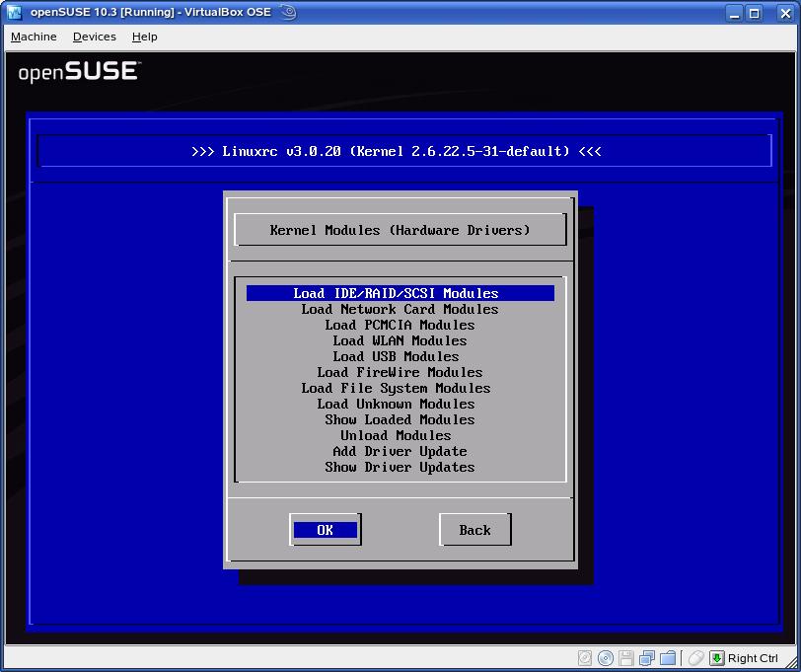This screenshot has width=801, height=672.
Task: Click the shared folders status icon
Action: coord(668,657)
